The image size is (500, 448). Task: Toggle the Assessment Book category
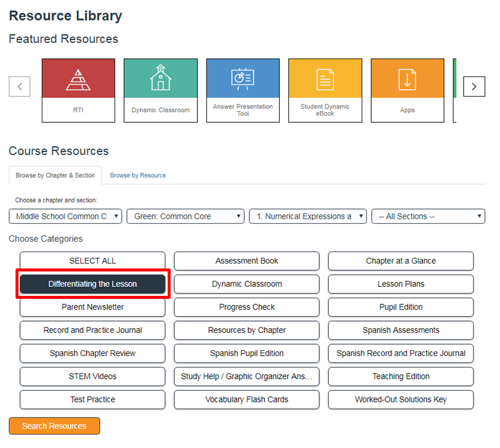coord(246,261)
